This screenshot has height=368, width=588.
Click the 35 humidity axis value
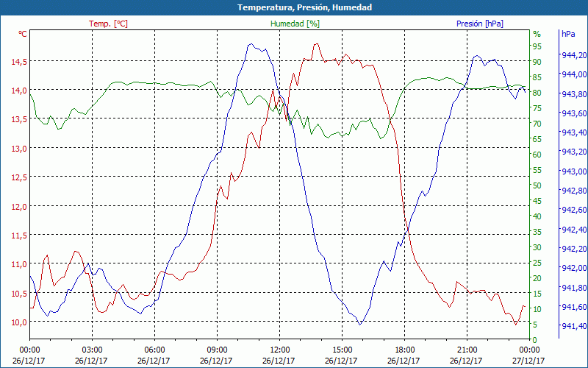click(x=537, y=232)
